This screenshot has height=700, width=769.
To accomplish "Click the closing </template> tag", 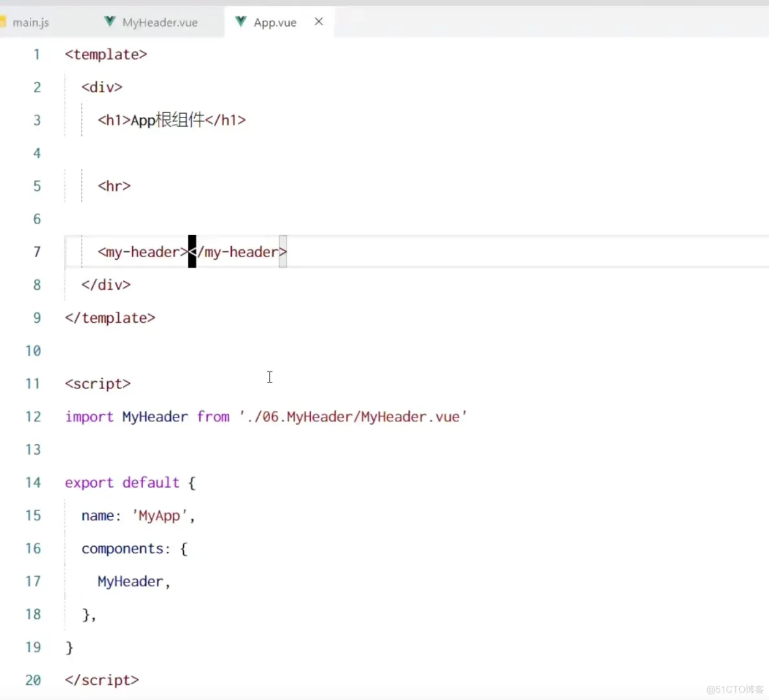I will click(110, 318).
